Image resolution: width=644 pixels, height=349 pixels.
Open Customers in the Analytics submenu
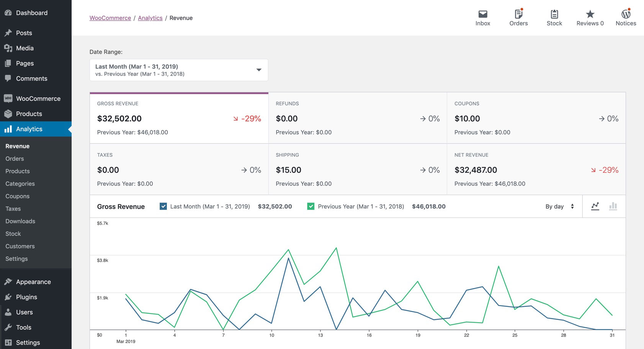(x=20, y=246)
